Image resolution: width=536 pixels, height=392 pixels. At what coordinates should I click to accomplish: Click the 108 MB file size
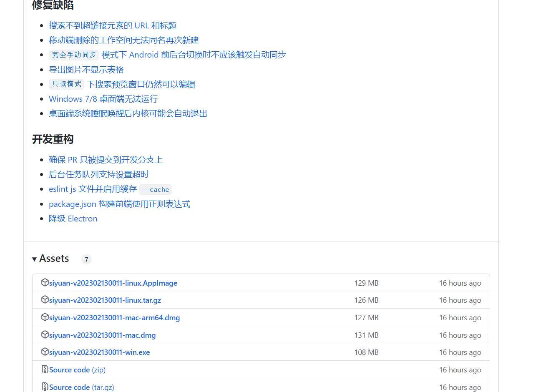tap(366, 352)
